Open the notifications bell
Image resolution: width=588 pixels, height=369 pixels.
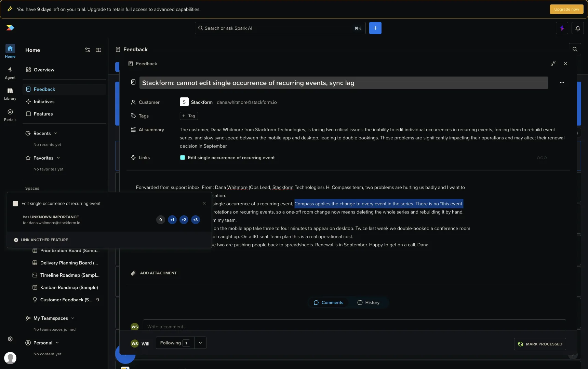tap(578, 28)
